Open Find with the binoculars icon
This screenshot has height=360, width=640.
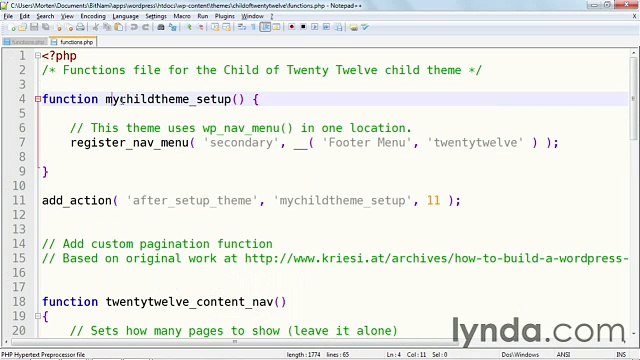pos(161,27)
